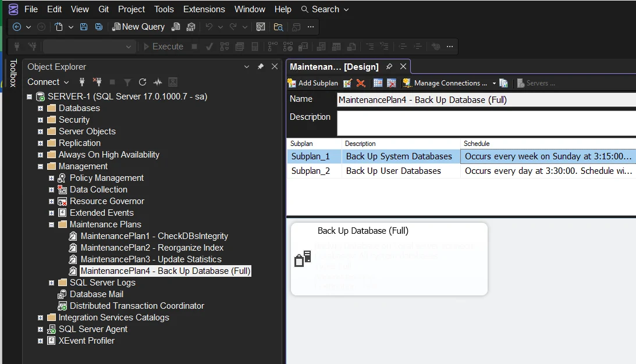
Task: Refresh the Object Explorer tree
Action: tap(143, 82)
